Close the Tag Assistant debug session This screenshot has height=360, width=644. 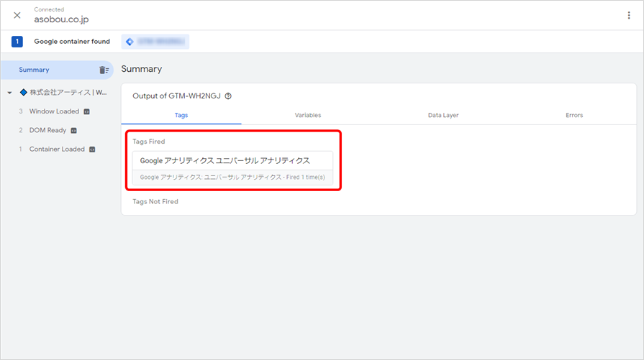tap(17, 15)
